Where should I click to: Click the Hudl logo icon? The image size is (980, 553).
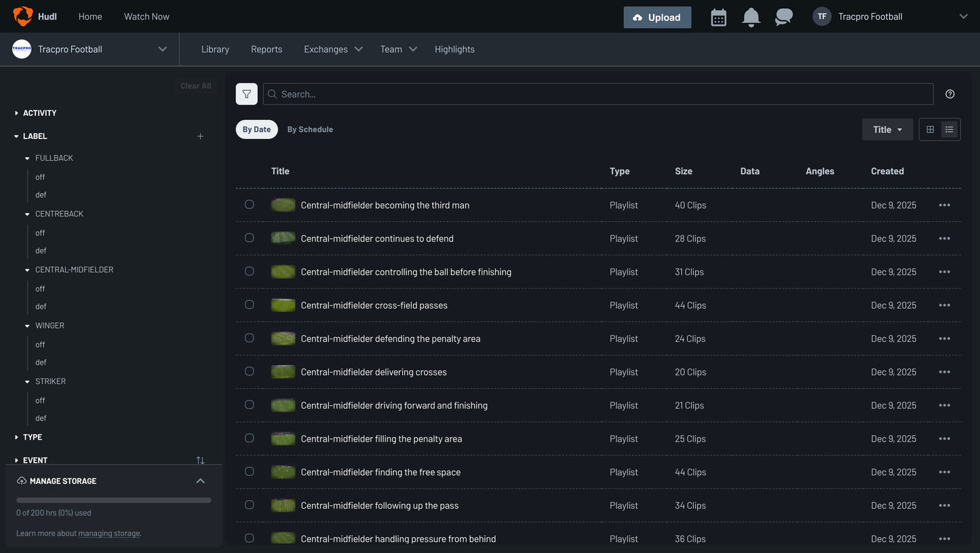click(23, 16)
